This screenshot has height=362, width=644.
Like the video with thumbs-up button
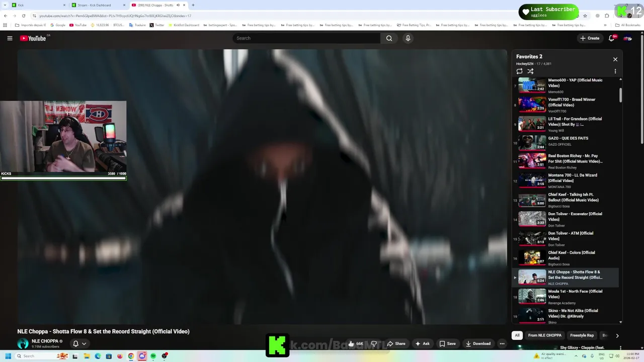tap(355, 344)
